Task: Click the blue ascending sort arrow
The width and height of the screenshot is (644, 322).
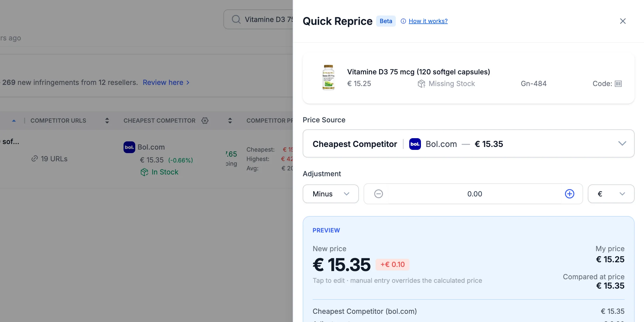Action: click(x=14, y=121)
